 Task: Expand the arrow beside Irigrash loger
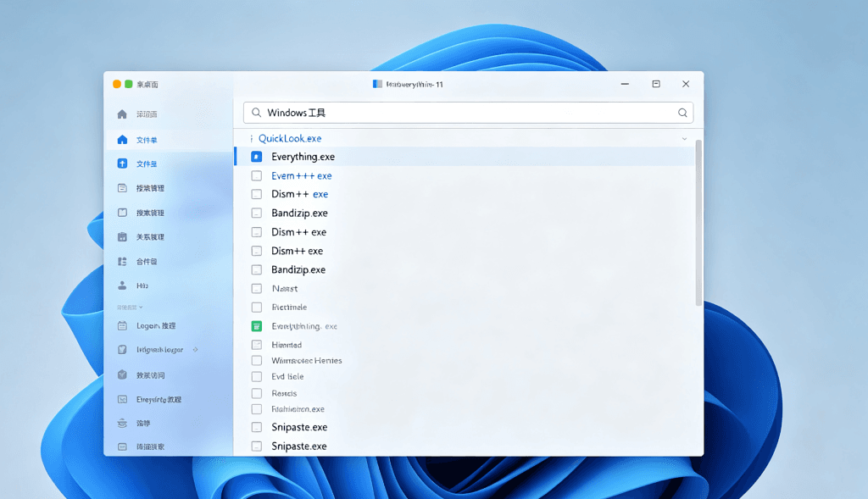196,350
